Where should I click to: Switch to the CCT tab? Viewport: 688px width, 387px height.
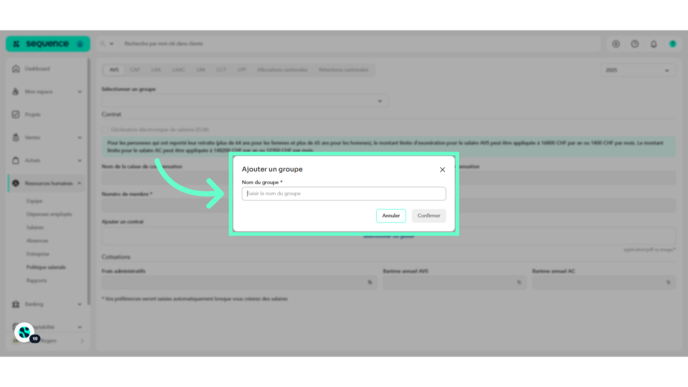221,70
